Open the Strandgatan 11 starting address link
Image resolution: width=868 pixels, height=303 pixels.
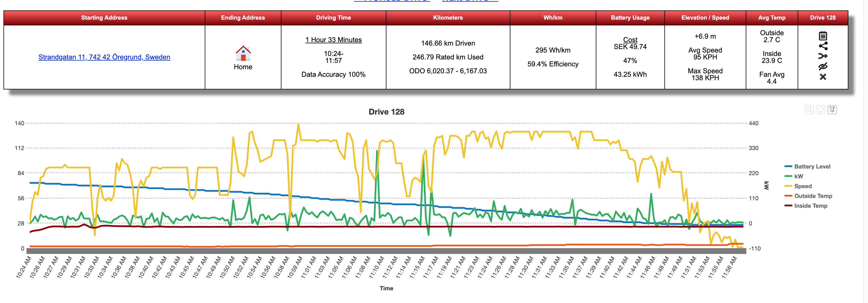coord(104,57)
